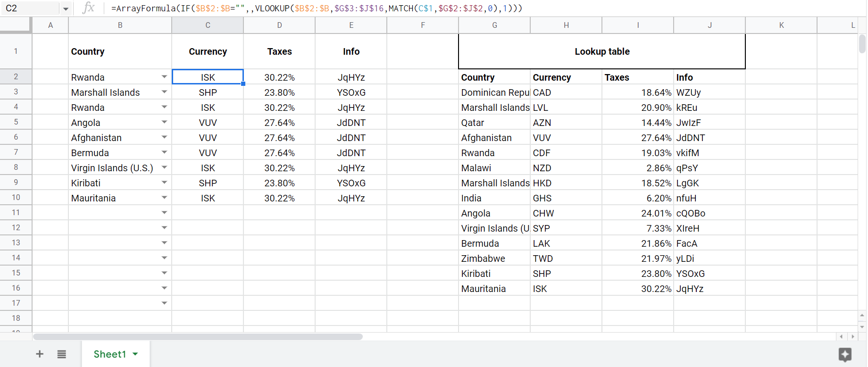Viewport: 868px width, 367px height.
Task: Open the Marshall Islands country dropdown in row 3
Action: coord(164,92)
